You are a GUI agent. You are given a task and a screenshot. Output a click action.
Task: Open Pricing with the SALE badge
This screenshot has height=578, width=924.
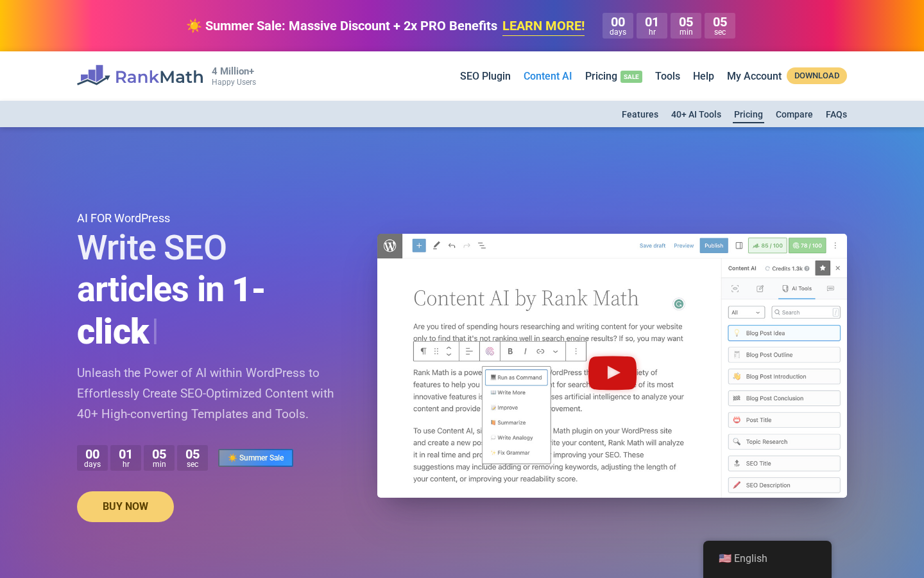coord(613,76)
